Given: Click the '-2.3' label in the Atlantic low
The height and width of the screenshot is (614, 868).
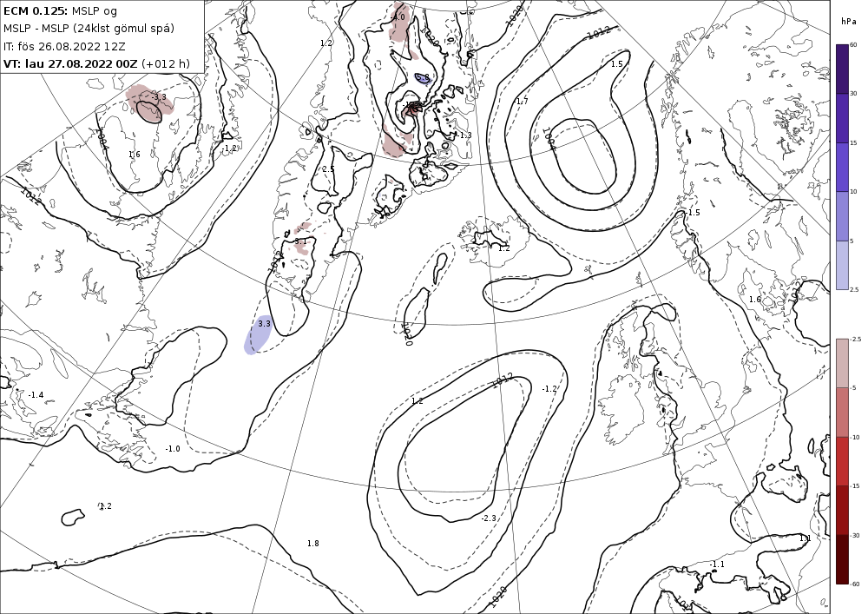Looking at the screenshot, I should click(x=489, y=518).
